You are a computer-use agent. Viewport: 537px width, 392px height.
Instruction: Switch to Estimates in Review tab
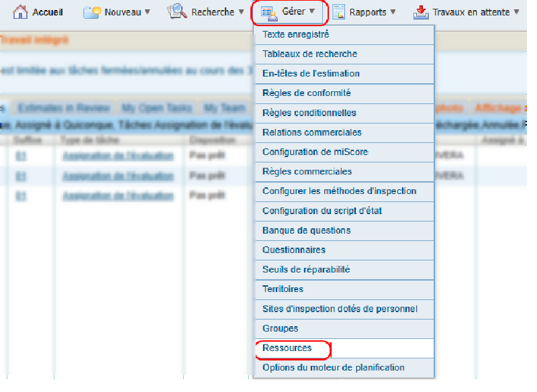(64, 108)
